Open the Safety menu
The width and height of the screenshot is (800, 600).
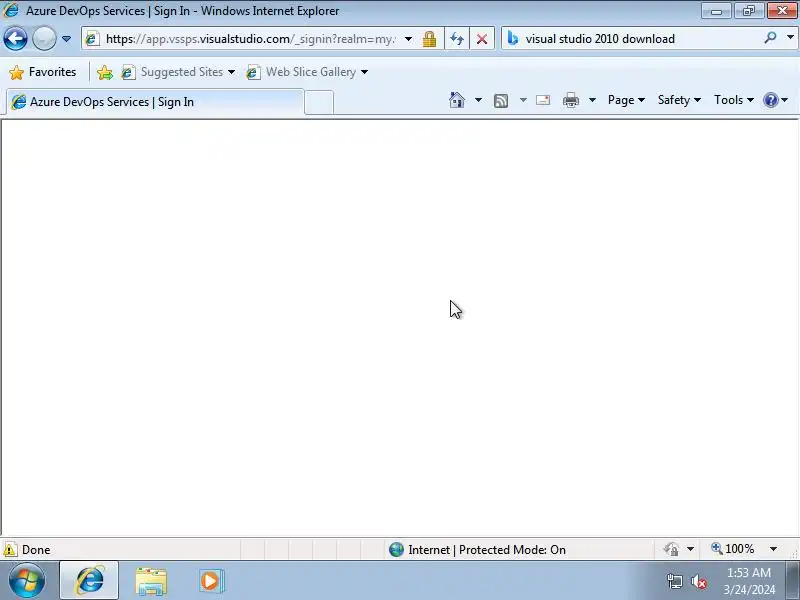(x=679, y=100)
